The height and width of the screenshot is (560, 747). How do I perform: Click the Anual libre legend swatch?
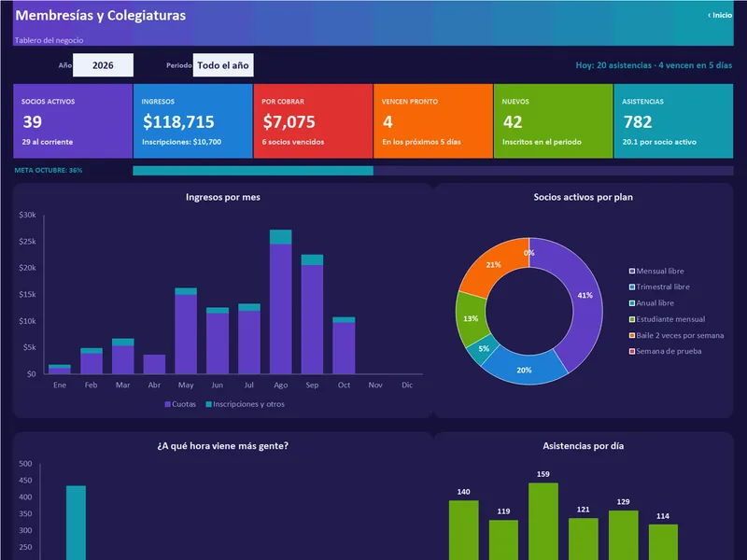[632, 302]
